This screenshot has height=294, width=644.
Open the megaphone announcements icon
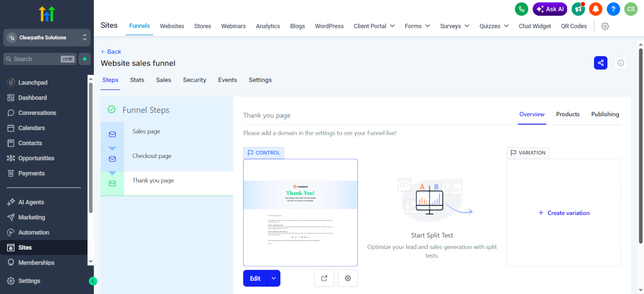point(578,9)
